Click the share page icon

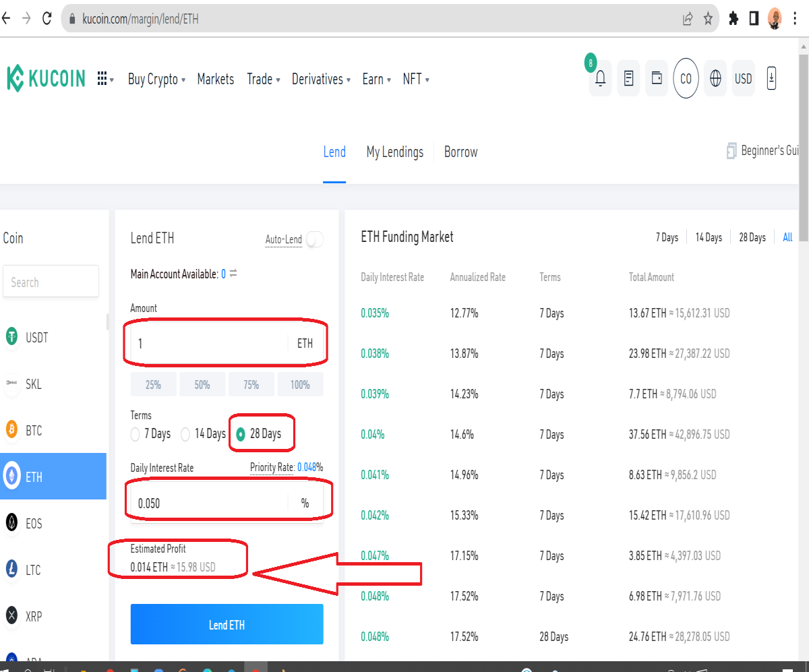tap(688, 19)
